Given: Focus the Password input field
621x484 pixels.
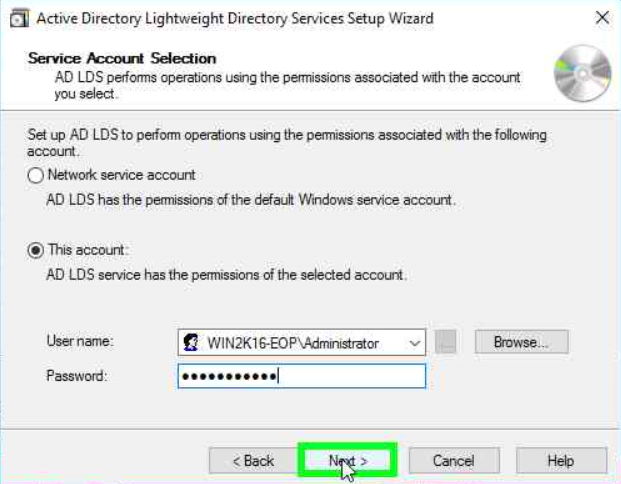Looking at the screenshot, I should [301, 376].
